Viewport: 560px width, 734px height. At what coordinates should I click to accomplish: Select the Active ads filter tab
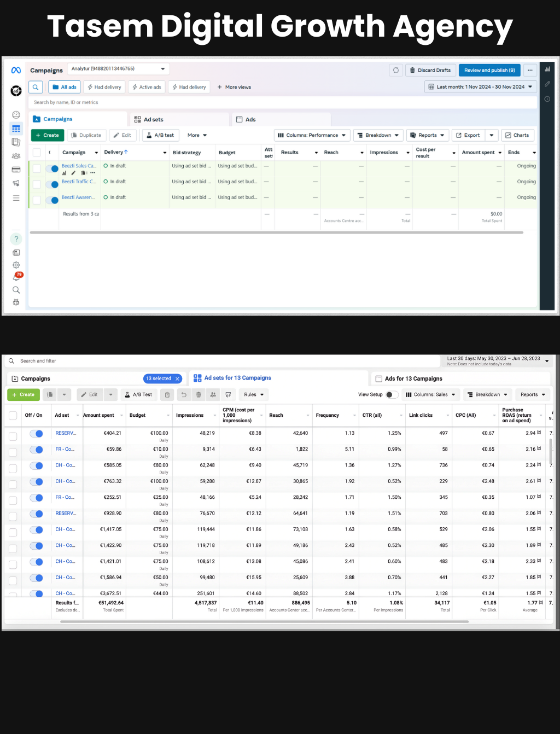pos(147,87)
